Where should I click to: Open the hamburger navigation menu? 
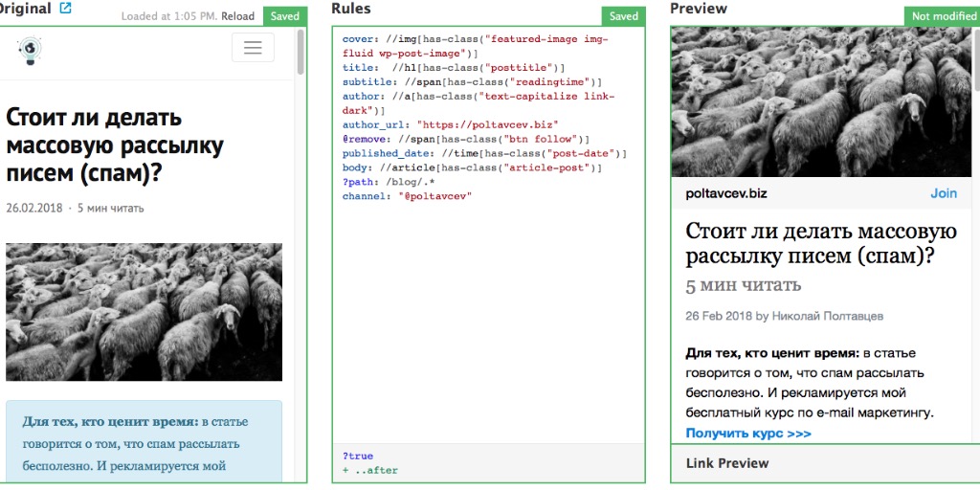253,47
